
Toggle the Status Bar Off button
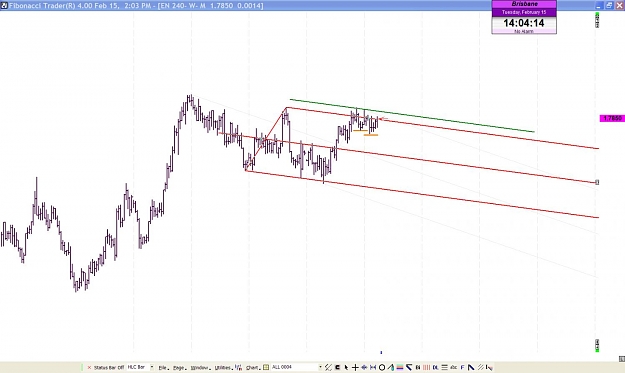(109, 367)
